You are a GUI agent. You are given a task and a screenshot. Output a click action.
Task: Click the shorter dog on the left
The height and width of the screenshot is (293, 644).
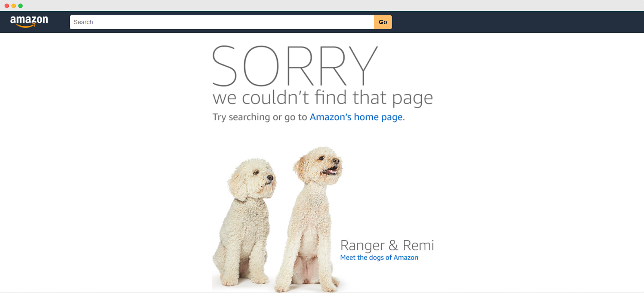pyautogui.click(x=244, y=223)
